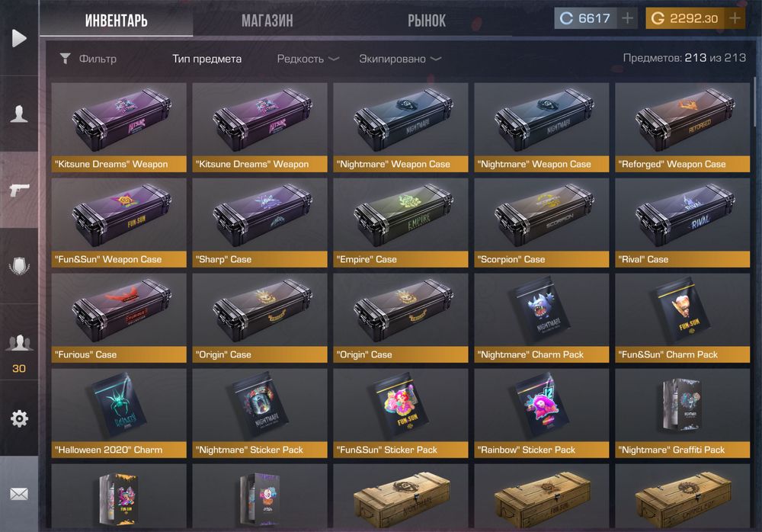Select the "Empire" Case item
762x532 pixels.
401,223
